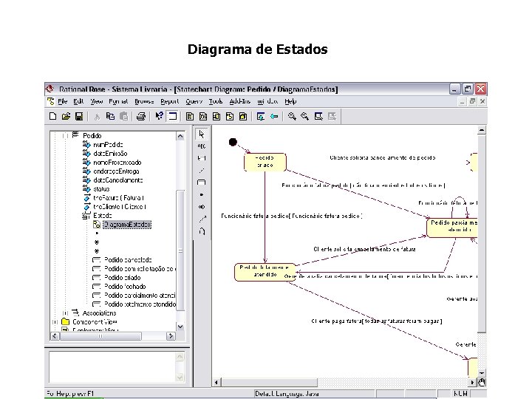Viewport: 532px width, 399px height.
Task: Select Pedido totalmente atendido in browser tree
Action: [x=140, y=304]
